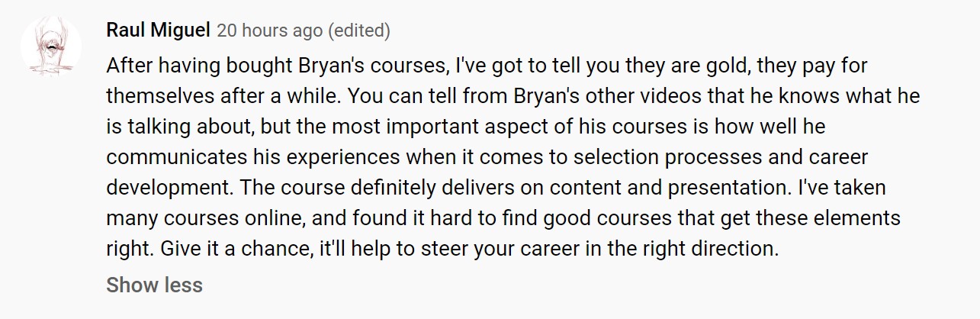Image resolution: width=980 pixels, height=319 pixels.
Task: Click the line starting "themselves after a while"
Action: pos(513,96)
